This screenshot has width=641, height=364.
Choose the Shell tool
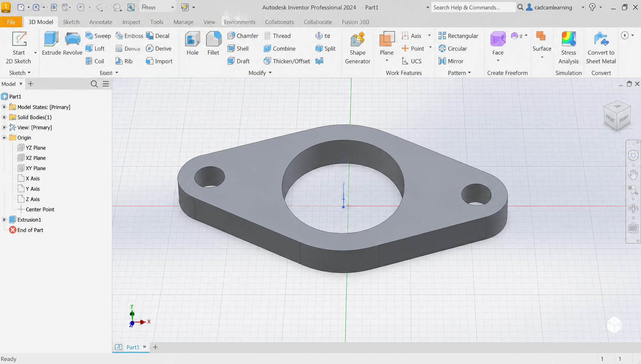[238, 49]
